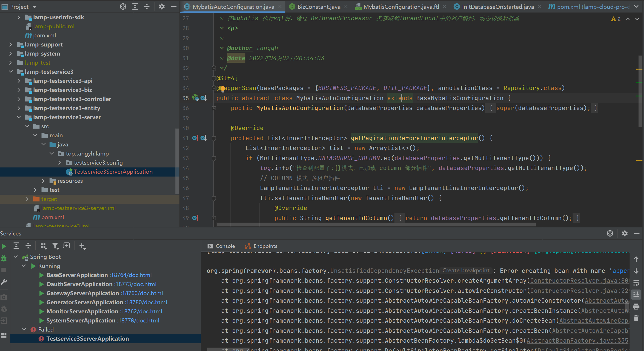644x351 pixels.
Task: Run the selected service with the green play icon
Action: click(x=4, y=246)
